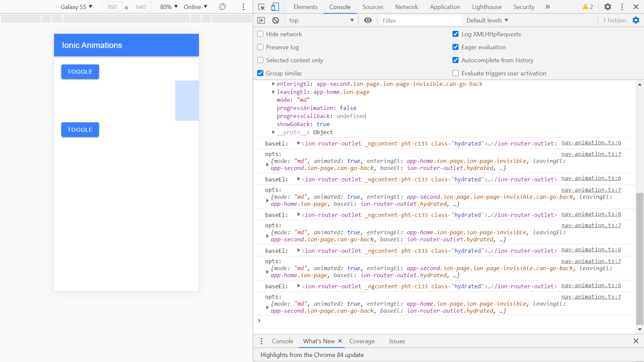Open the first nav-animation.ts:7 source link

click(x=591, y=154)
